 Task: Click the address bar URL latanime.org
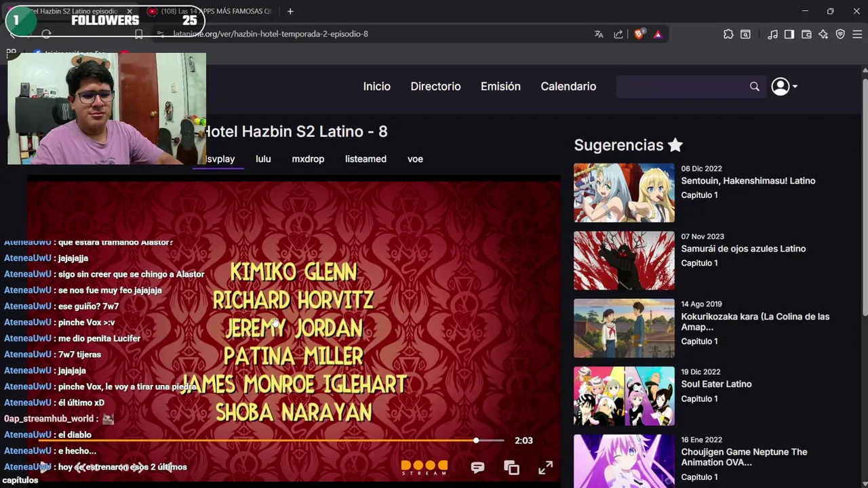pos(271,34)
